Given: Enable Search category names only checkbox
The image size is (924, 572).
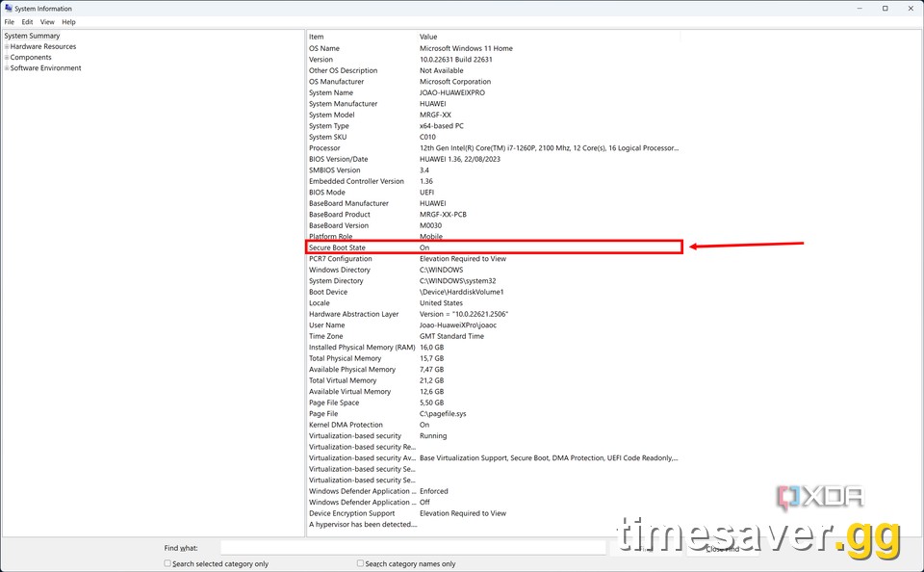Looking at the screenshot, I should [x=360, y=563].
